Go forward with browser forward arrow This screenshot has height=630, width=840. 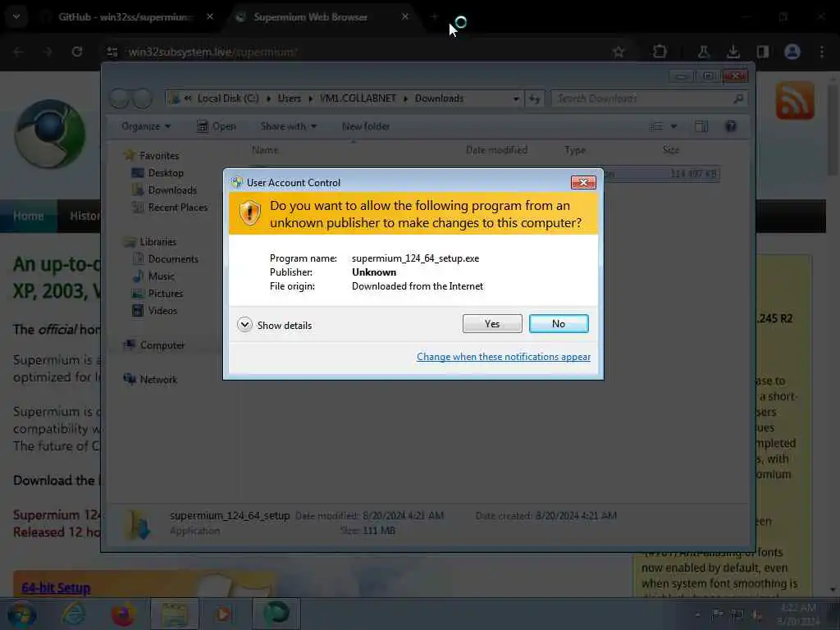point(48,52)
